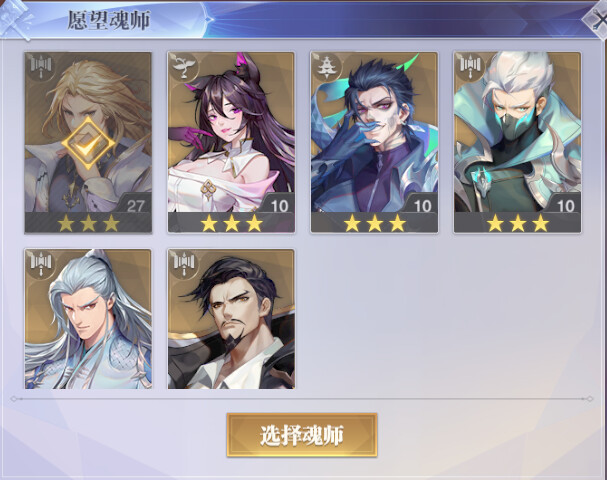Select the blue-haired smirking soul master card
This screenshot has height=480, width=607.
(x=374, y=142)
